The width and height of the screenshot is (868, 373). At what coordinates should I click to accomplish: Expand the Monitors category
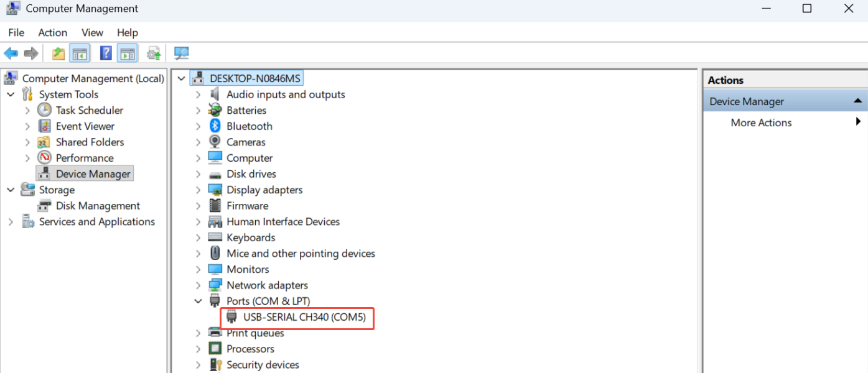(x=198, y=270)
